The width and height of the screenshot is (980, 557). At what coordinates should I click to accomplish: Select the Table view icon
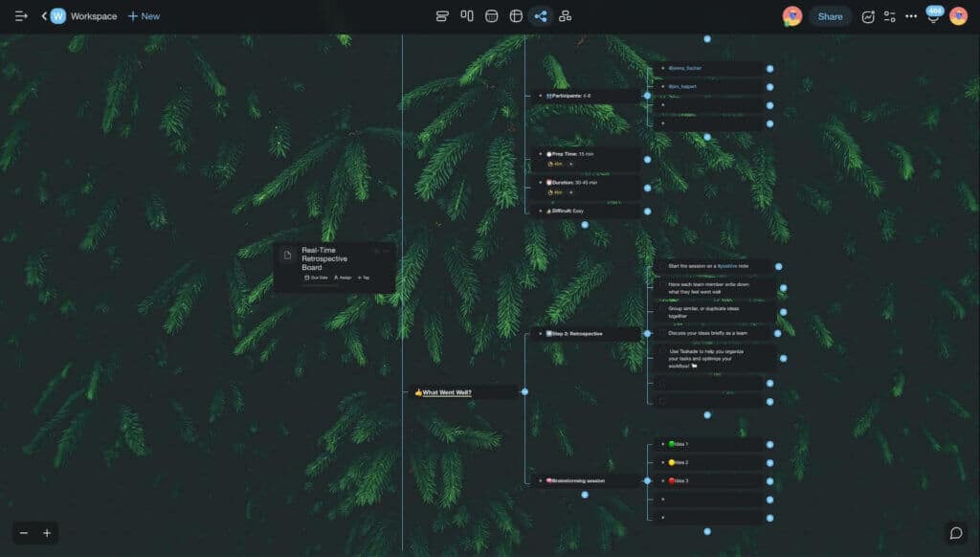click(518, 15)
